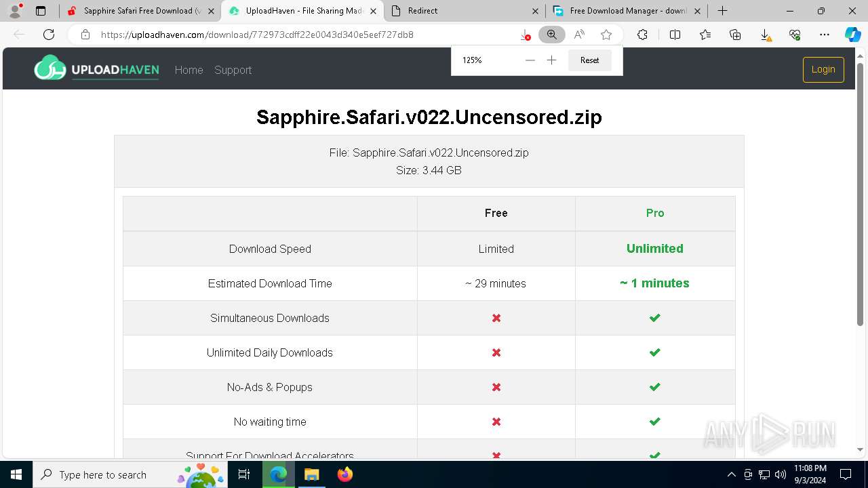The width and height of the screenshot is (868, 488).
Task: Close the Sapphire Safari tab
Action: tap(211, 11)
